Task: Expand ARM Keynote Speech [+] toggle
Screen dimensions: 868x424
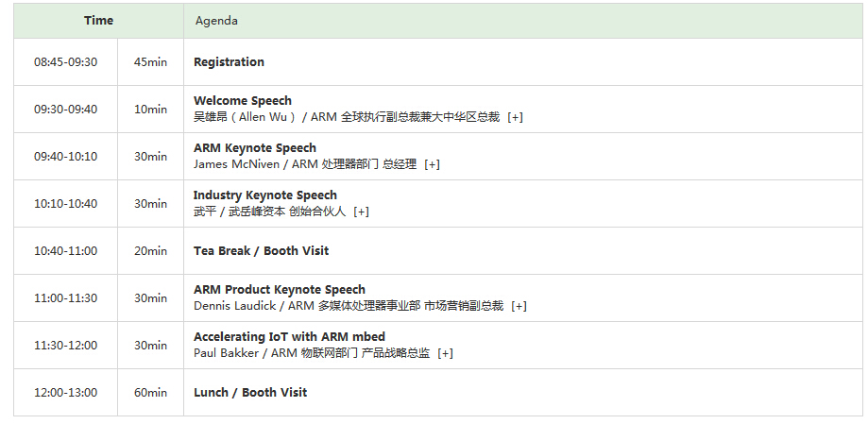Action: click(x=433, y=164)
